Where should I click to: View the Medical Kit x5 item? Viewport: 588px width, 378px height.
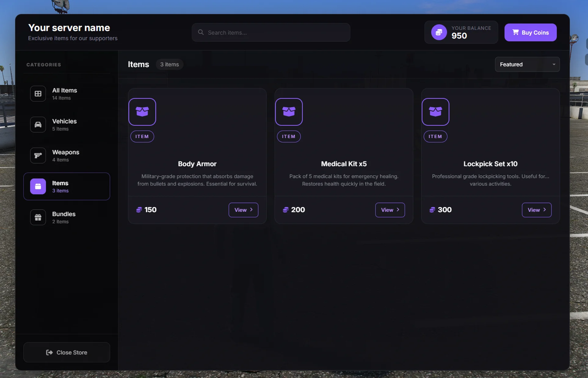(390, 210)
